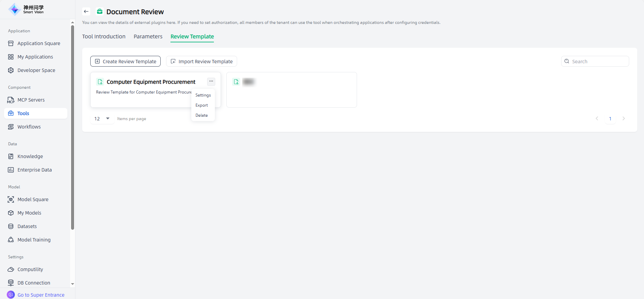
Task: Click the Knowledge icon in sidebar
Action: coord(11,156)
